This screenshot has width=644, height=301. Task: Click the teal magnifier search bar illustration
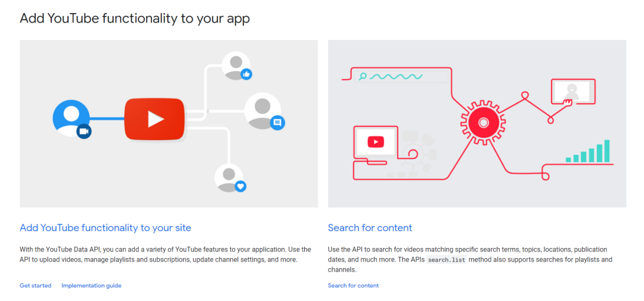tap(402, 76)
